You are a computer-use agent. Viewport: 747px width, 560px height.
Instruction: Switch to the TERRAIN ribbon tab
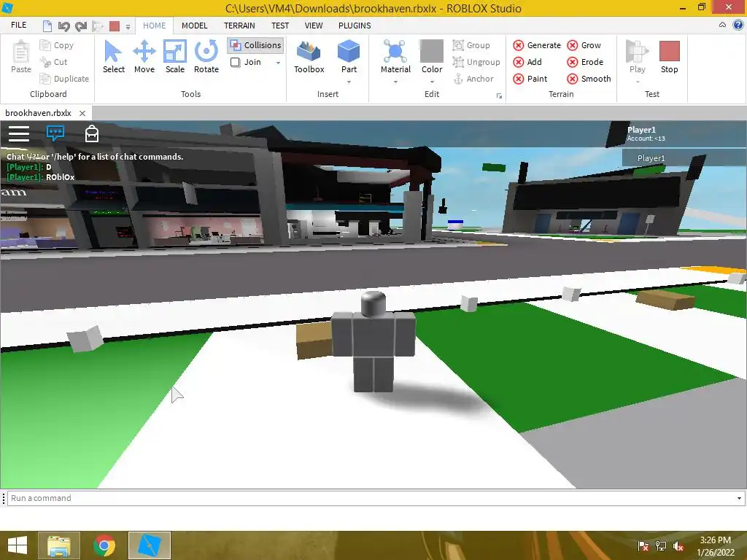239,26
